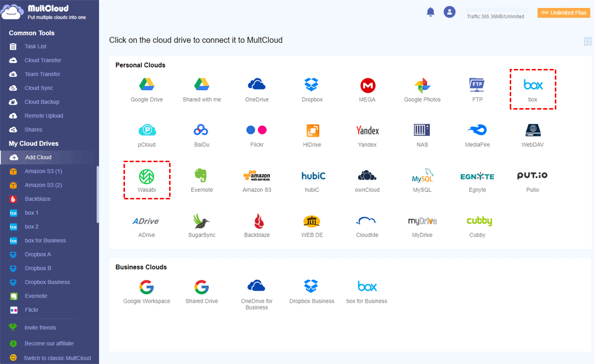The image size is (595, 364).
Task: Add Evernote from Personal Clouds grid
Action: point(202,181)
